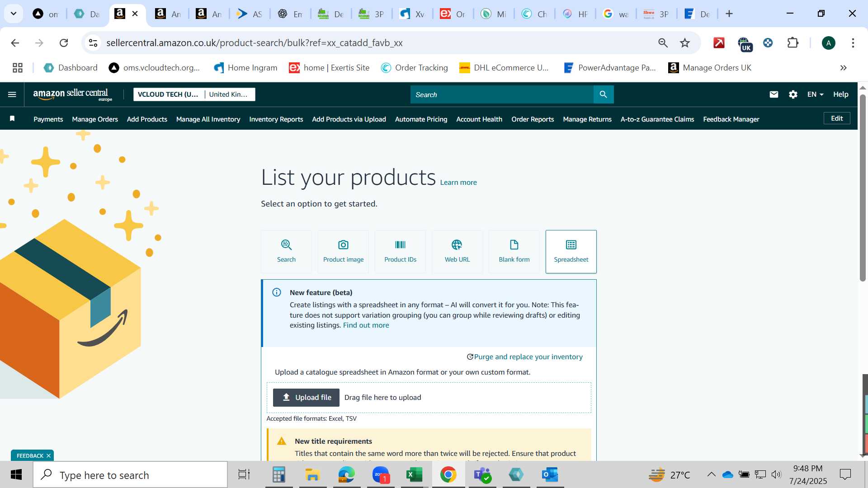868x488 pixels.
Task: Open Calculator from the taskbar
Action: pyautogui.click(x=279, y=474)
